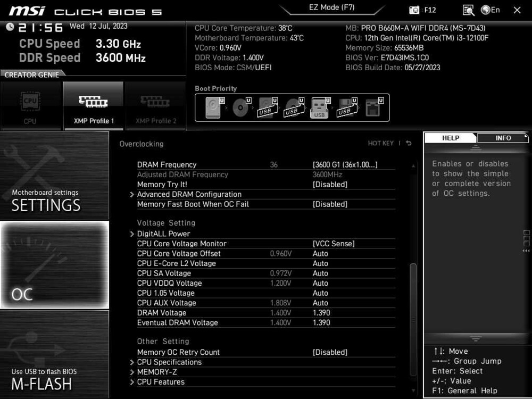This screenshot has width=532, height=399.
Task: Switch to EZ Mode
Action: click(x=332, y=7)
